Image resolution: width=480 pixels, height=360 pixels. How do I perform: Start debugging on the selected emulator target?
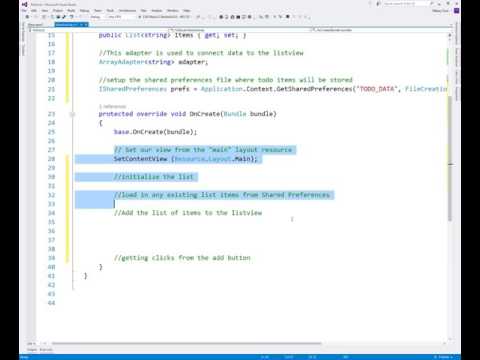coord(164,17)
